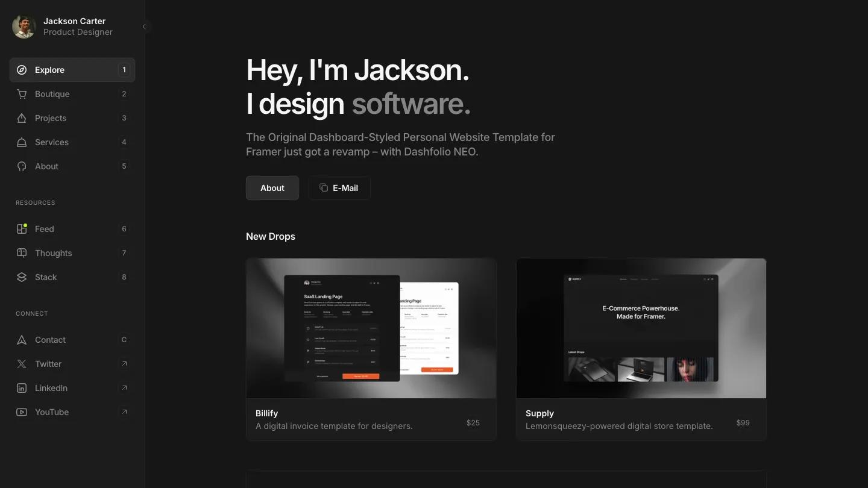
Task: Click the $25 price on Billify
Action: 473,423
